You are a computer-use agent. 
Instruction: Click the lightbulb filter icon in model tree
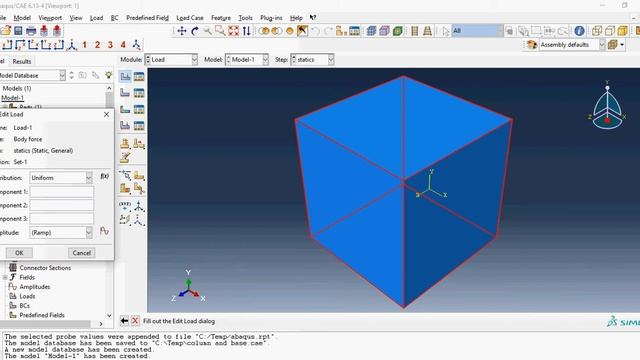[108, 75]
